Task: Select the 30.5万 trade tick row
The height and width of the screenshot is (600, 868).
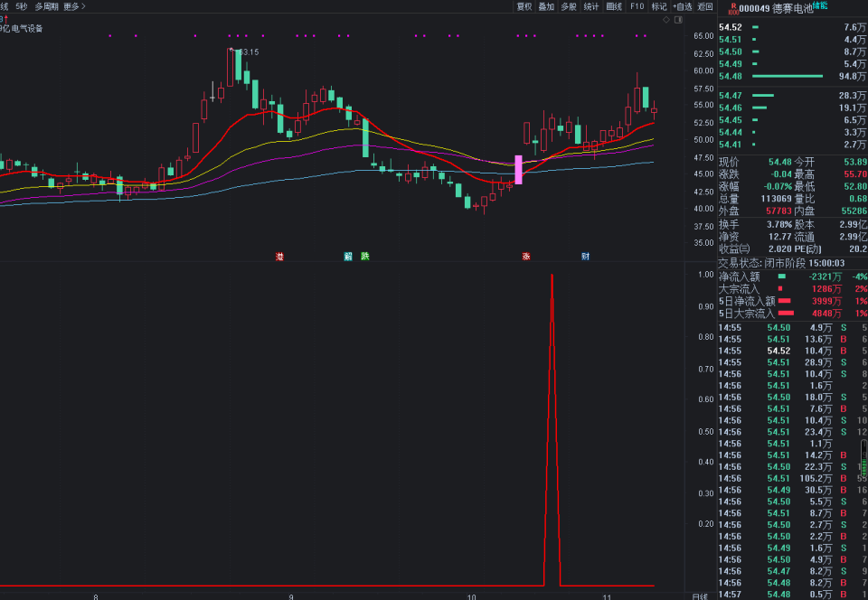Action: coord(793,490)
